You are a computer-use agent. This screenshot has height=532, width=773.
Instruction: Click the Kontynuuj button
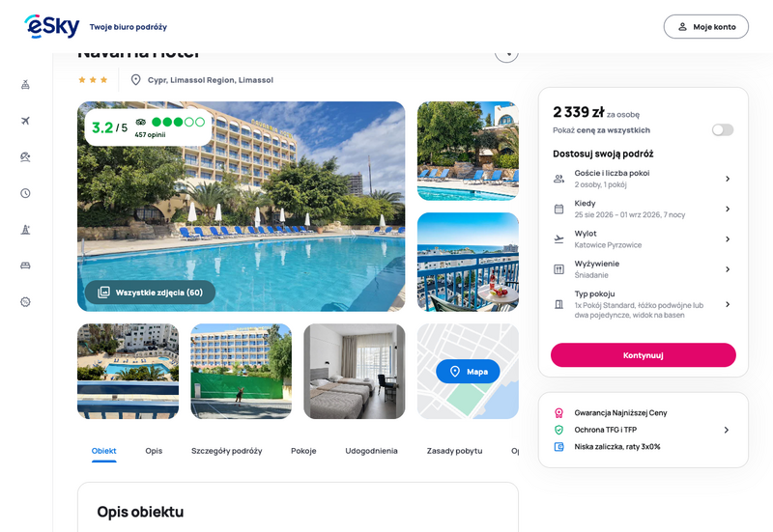(644, 355)
